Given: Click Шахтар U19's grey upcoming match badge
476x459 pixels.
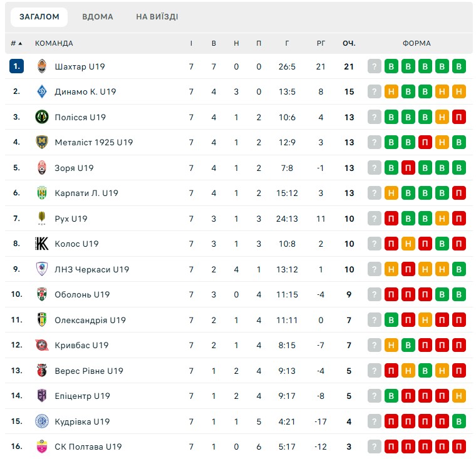Looking at the screenshot, I should point(375,66).
